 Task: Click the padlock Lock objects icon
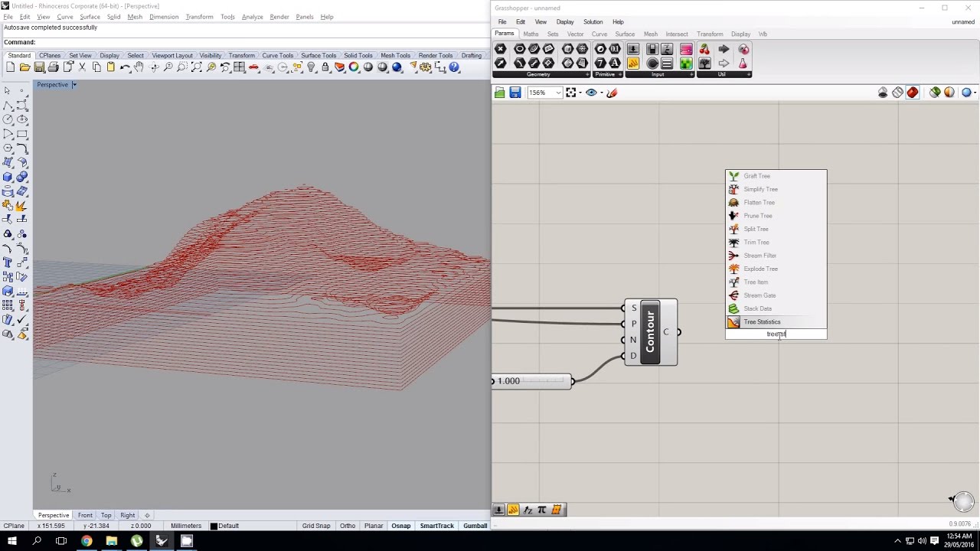(325, 67)
